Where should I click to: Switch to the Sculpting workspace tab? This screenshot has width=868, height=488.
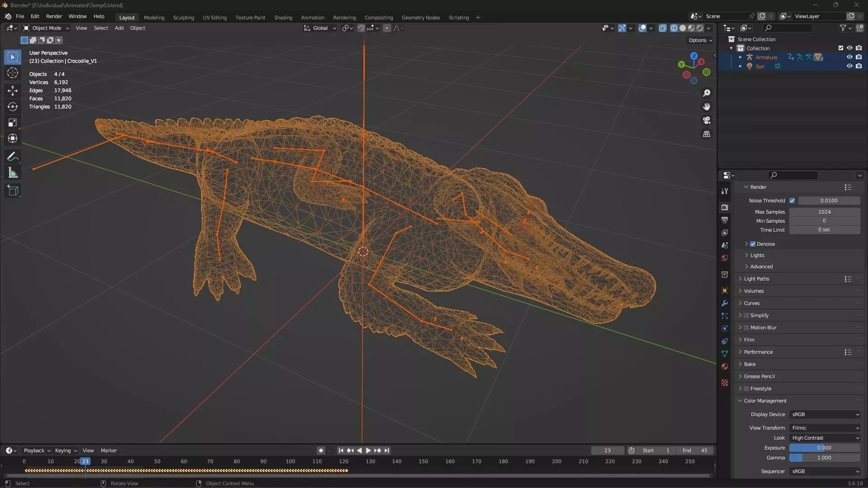pyautogui.click(x=184, y=18)
